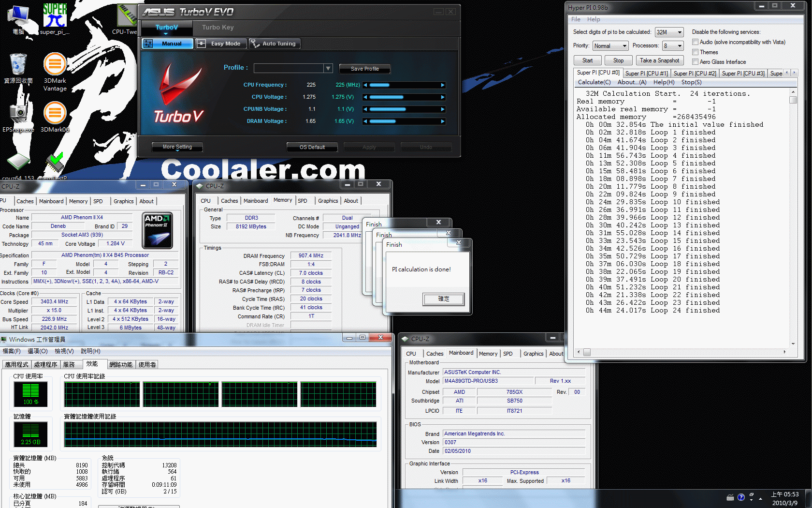The height and width of the screenshot is (508, 812).
Task: Enable Audio disable checkbox in Hyper PI
Action: 695,42
